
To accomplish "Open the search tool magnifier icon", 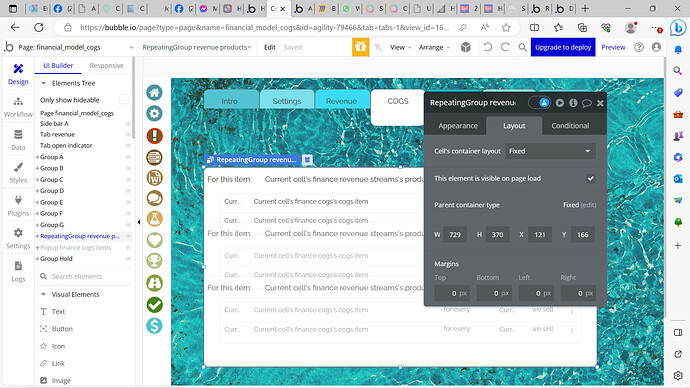I will pyautogui.click(x=522, y=47).
